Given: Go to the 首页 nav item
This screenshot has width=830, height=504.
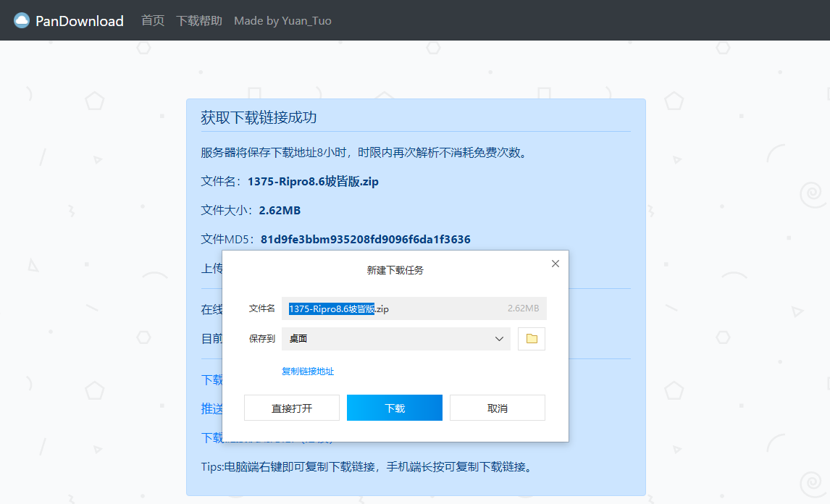Looking at the screenshot, I should tap(152, 21).
